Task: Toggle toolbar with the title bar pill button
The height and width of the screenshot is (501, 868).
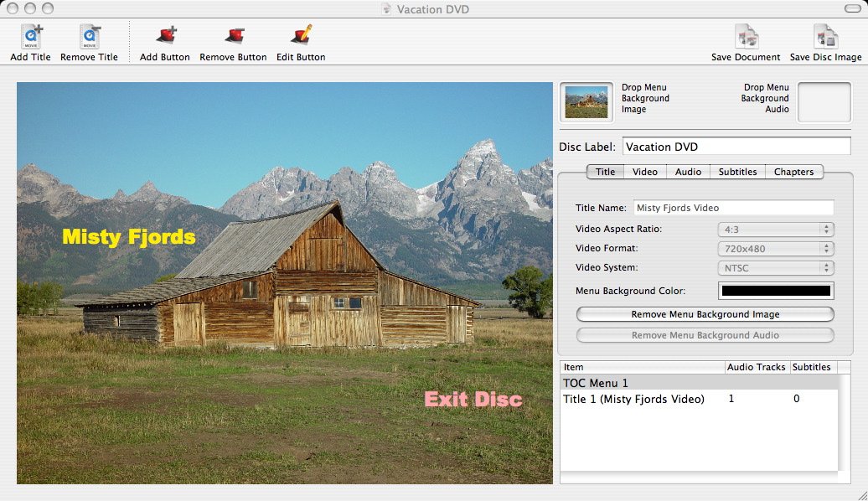Action: (x=853, y=9)
